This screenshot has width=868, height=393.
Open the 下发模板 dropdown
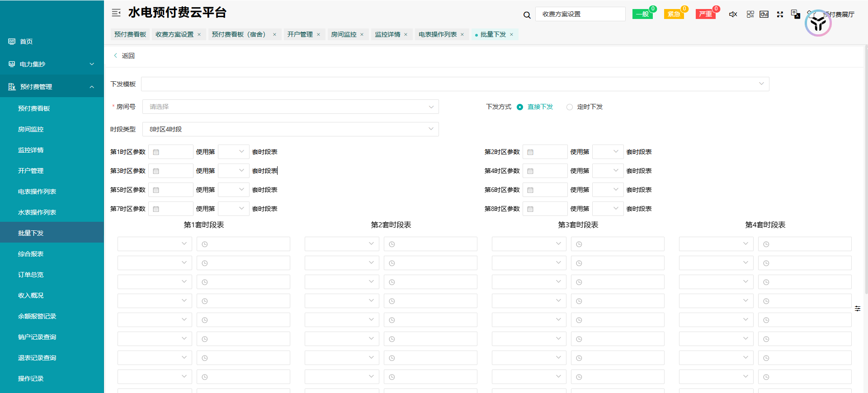click(455, 84)
